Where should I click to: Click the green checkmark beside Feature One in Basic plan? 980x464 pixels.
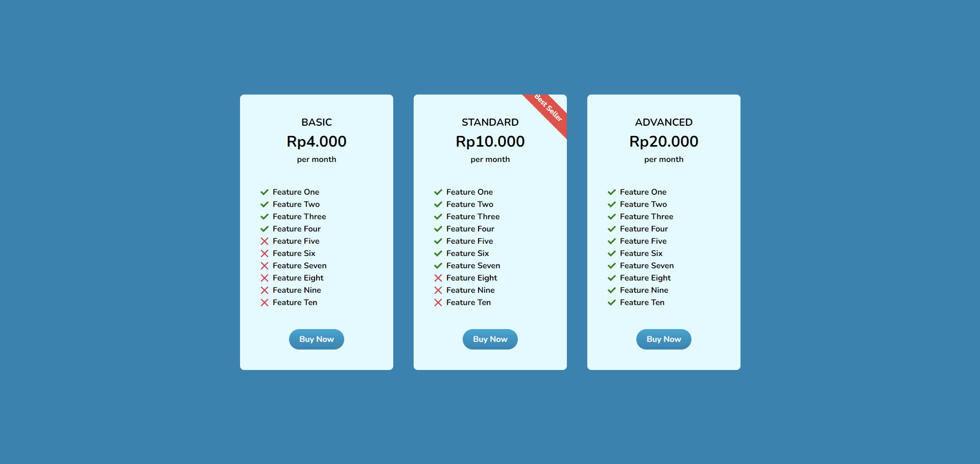coord(265,192)
